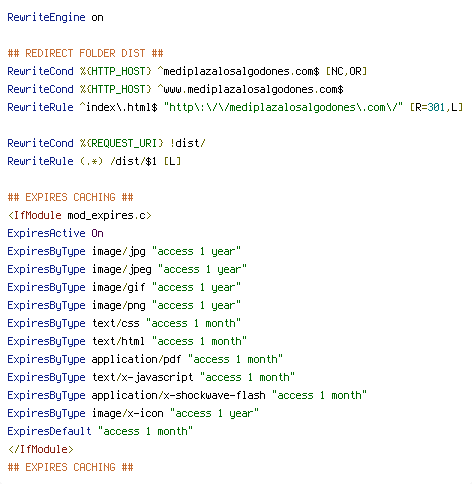Viewport: 472px width, 484px height.
Task: Click the text/css expires line
Action: (124, 323)
